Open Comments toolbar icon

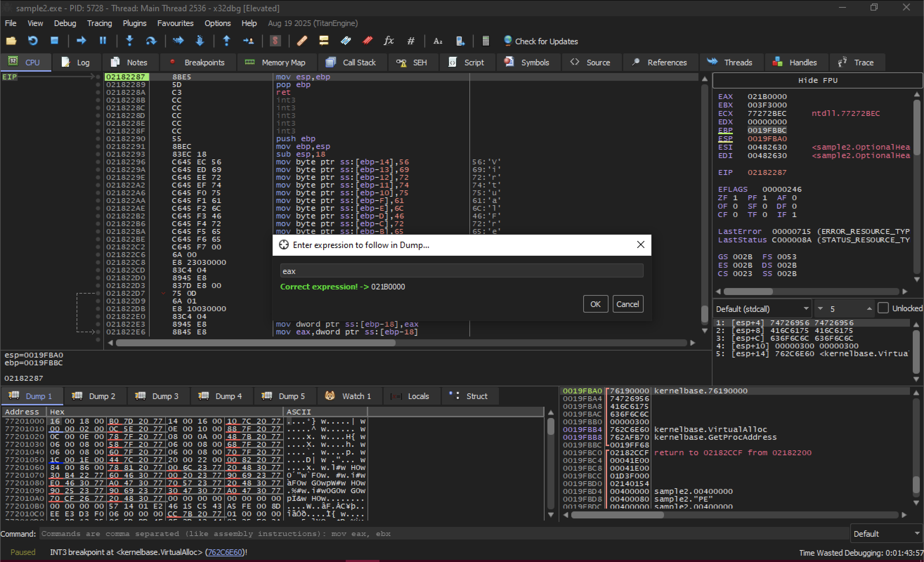point(324,41)
